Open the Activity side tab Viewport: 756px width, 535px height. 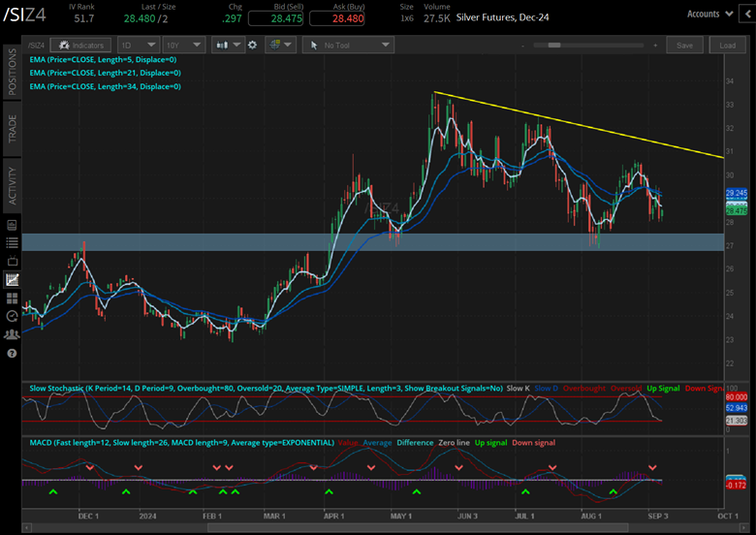tap(13, 185)
